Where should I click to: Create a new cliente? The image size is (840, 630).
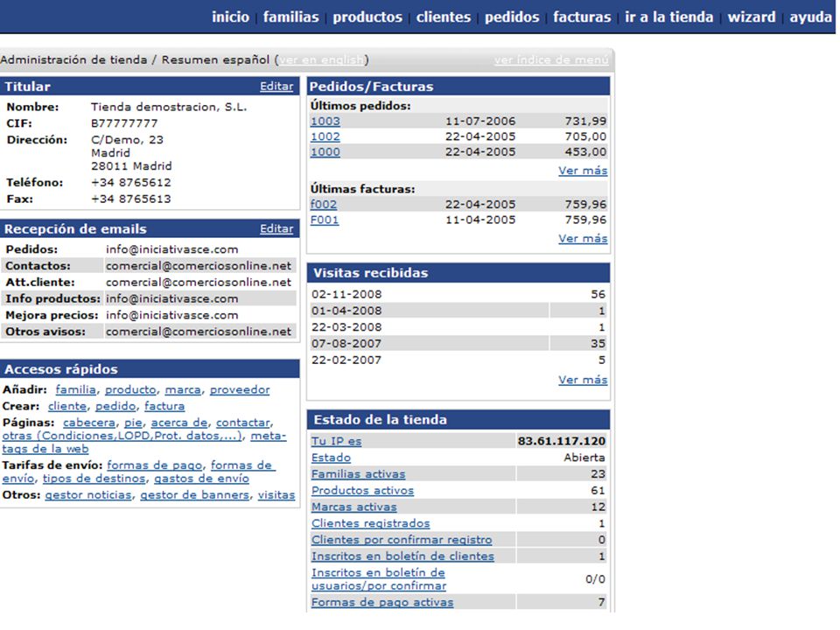point(67,406)
